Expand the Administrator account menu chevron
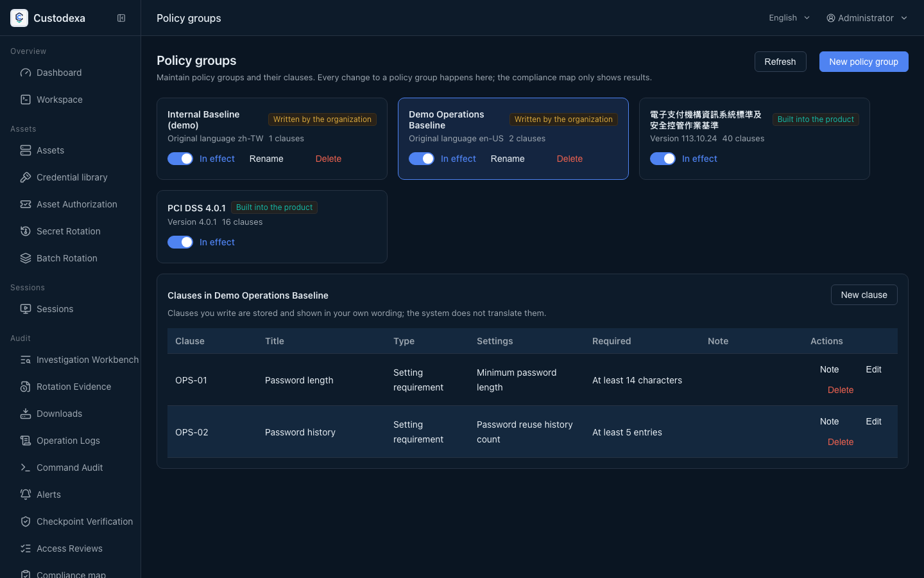Image resolution: width=924 pixels, height=578 pixels. (904, 18)
